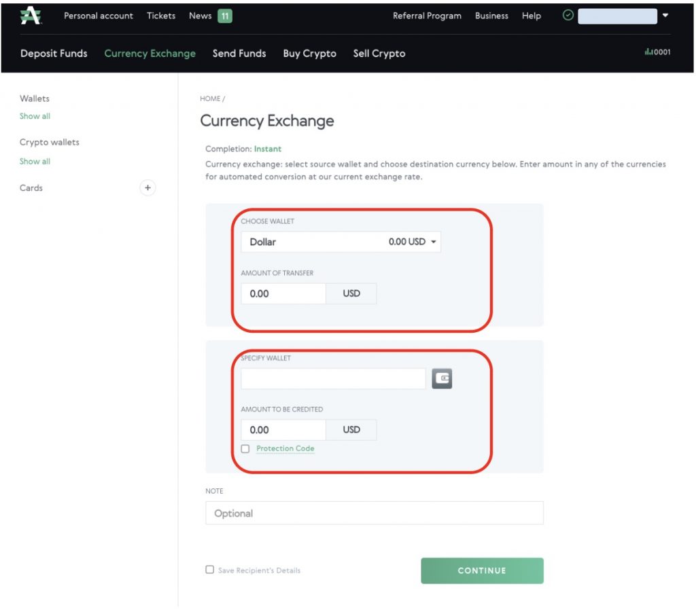
Task: Toggle Protection Code off after reviewing
Action: tap(245, 448)
